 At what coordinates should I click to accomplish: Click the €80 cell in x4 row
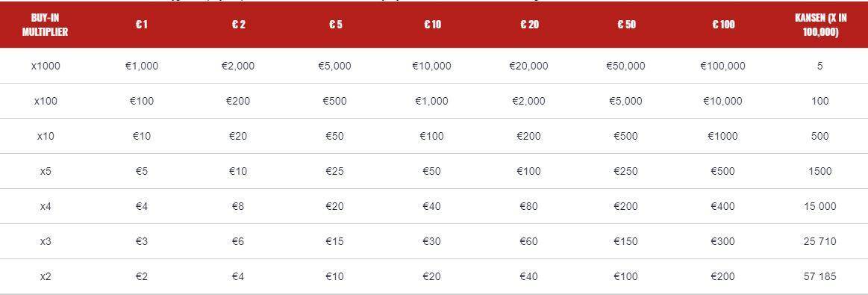tap(528, 206)
